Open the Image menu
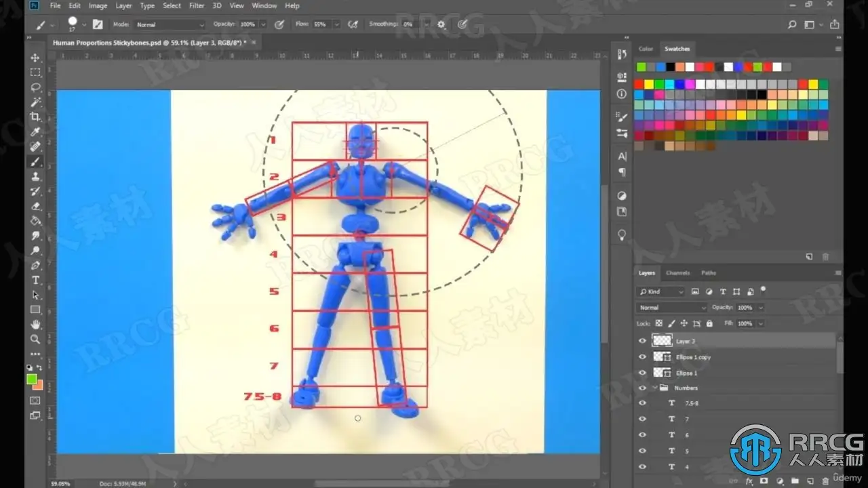 [98, 5]
